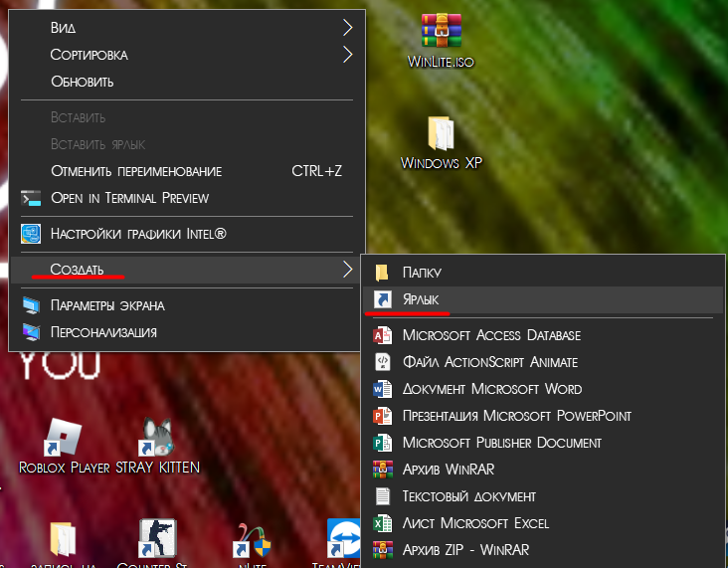This screenshot has width=728, height=568.
Task: Click the PowerPoint icon in the submenu
Action: coord(383,416)
